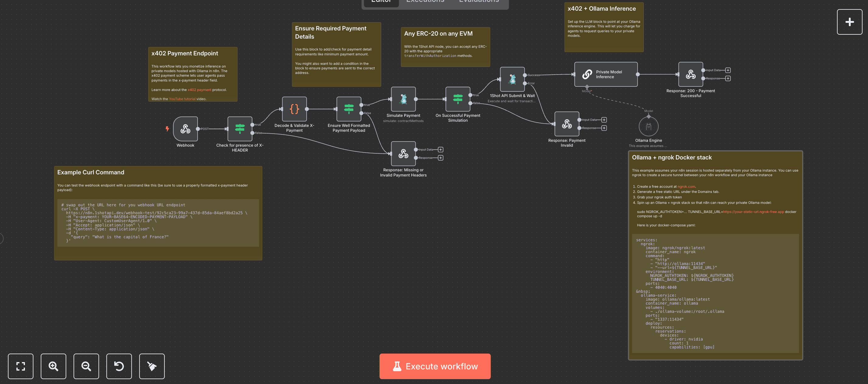Add a new node with plus button

coord(849,22)
